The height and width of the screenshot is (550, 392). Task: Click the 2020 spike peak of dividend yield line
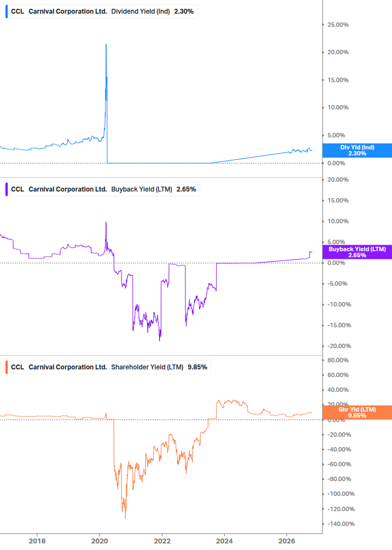[106, 44]
